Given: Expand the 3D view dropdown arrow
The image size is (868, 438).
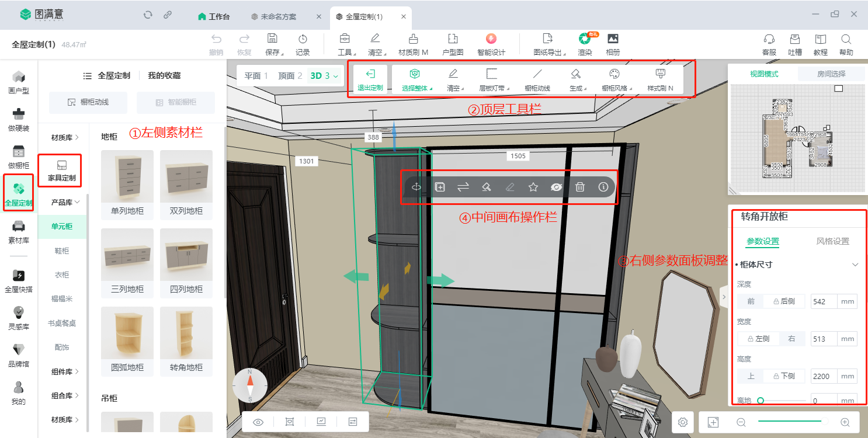Looking at the screenshot, I should (x=336, y=76).
